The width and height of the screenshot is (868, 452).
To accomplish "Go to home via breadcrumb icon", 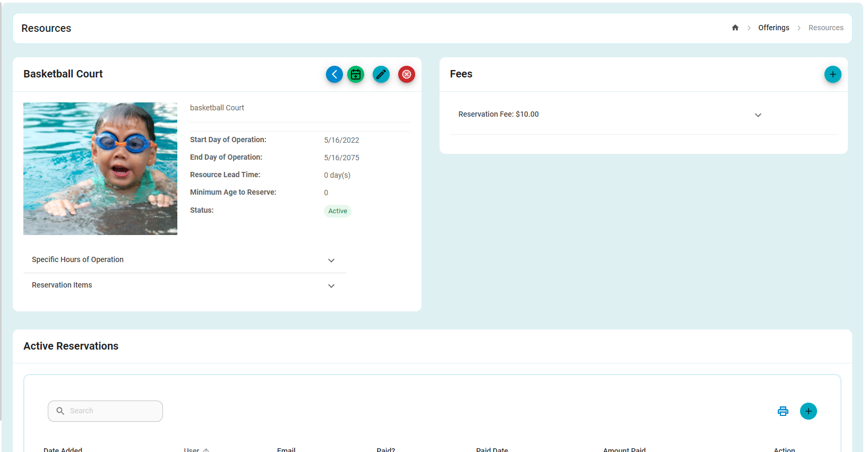I will point(735,28).
